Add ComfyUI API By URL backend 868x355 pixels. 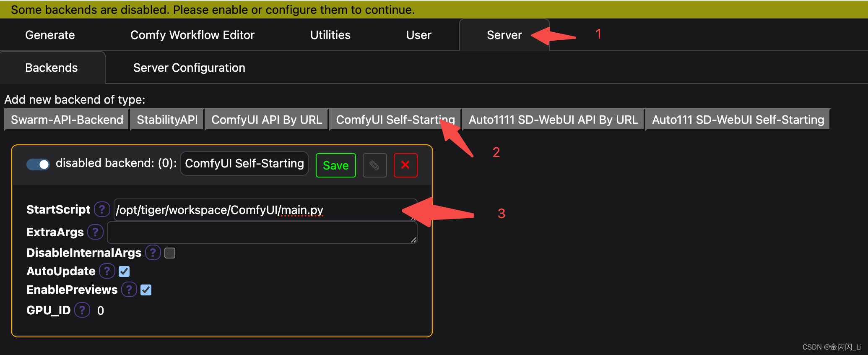[x=267, y=120]
